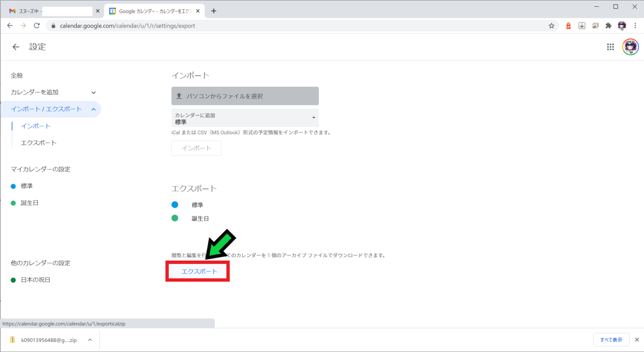Switch to the Gmail tab
The image size is (644, 352).
(50, 11)
